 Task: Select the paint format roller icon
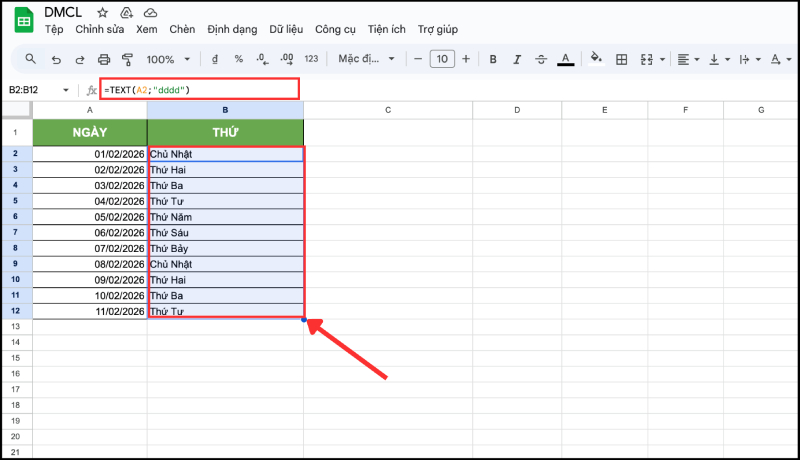click(x=127, y=59)
